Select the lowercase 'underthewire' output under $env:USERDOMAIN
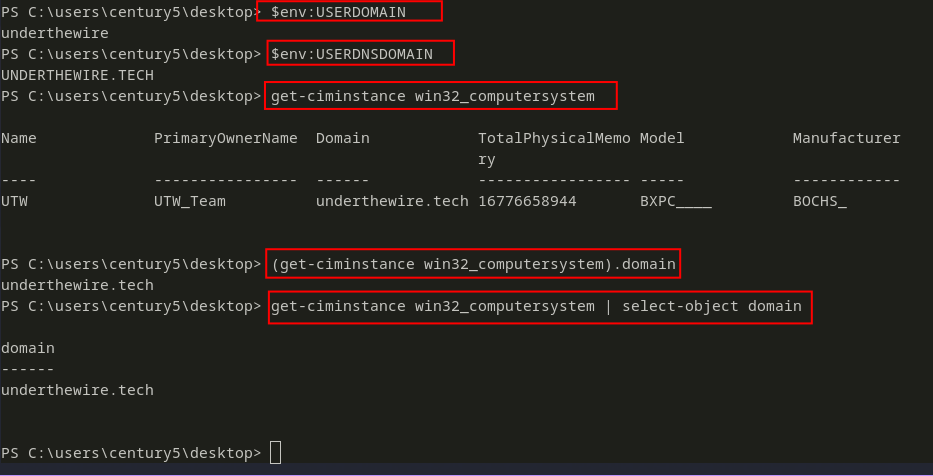The width and height of the screenshot is (933, 476). [x=55, y=33]
